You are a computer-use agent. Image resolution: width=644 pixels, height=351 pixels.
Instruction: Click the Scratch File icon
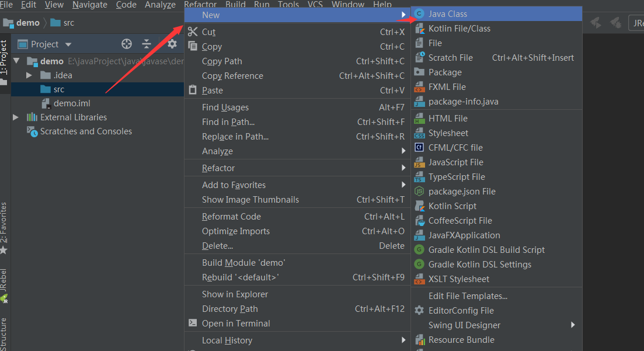tap(419, 58)
